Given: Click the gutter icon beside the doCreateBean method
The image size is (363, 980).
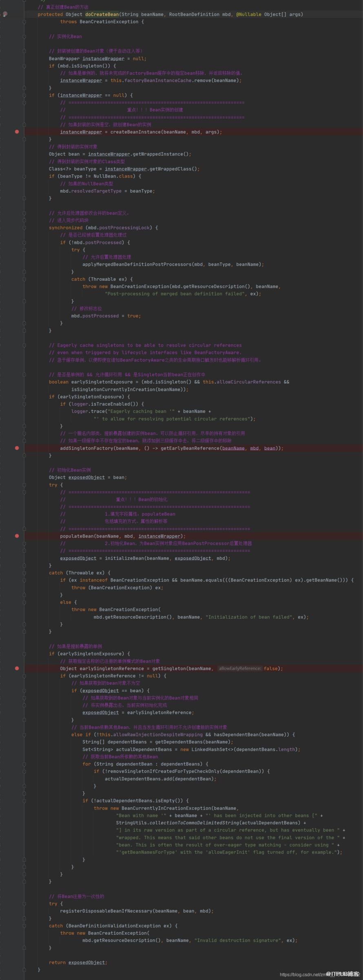Looking at the screenshot, I should coord(5,14).
